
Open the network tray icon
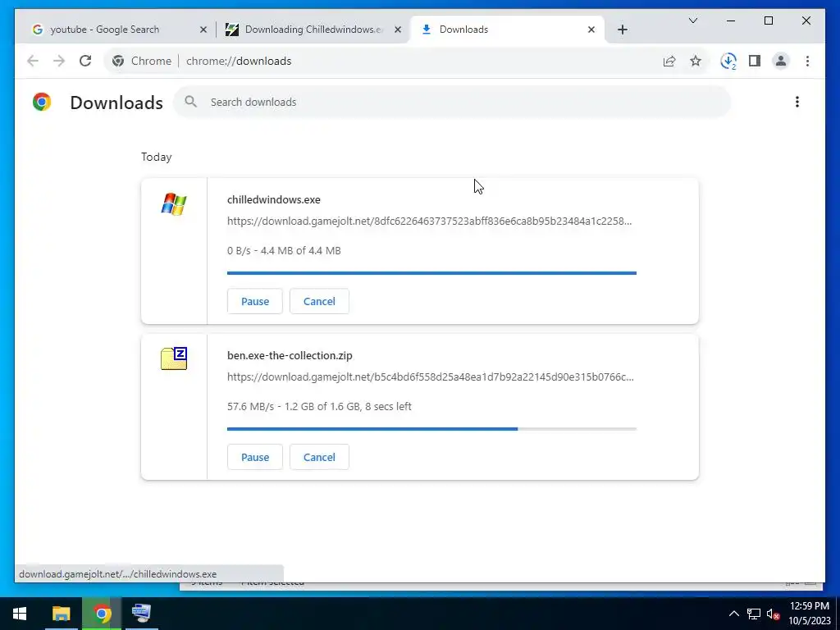tap(754, 614)
